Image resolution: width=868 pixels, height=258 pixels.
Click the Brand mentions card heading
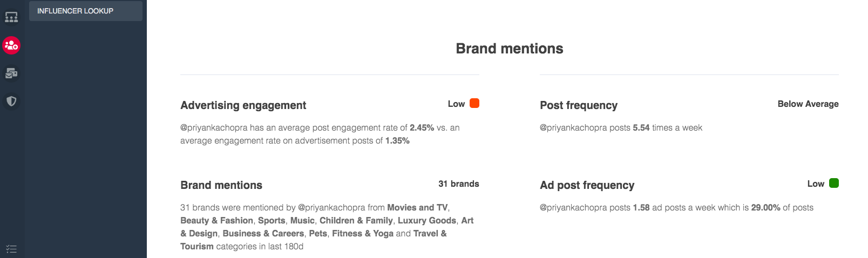point(221,185)
